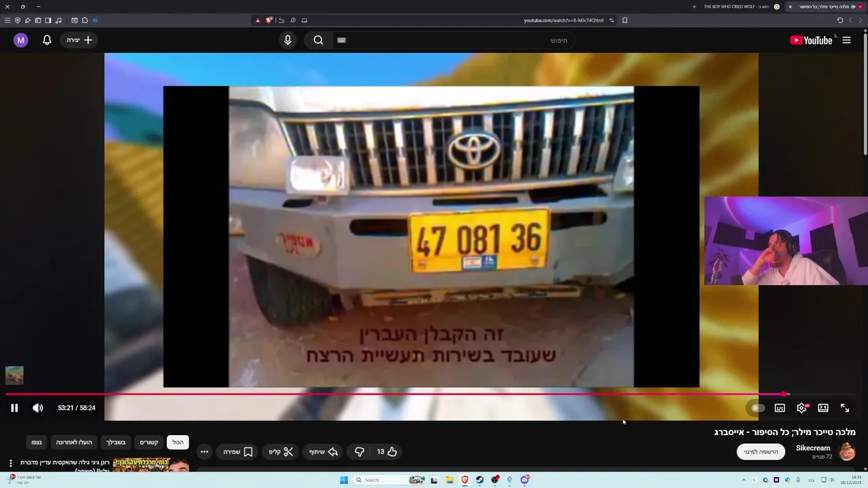868x488 pixels.
Task: Bookmark this page using the bookmark icon
Action: [625, 20]
